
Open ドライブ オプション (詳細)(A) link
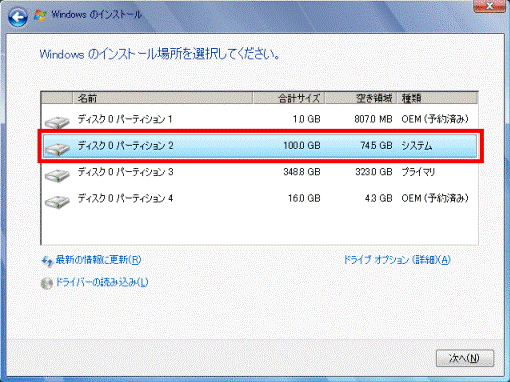397,260
